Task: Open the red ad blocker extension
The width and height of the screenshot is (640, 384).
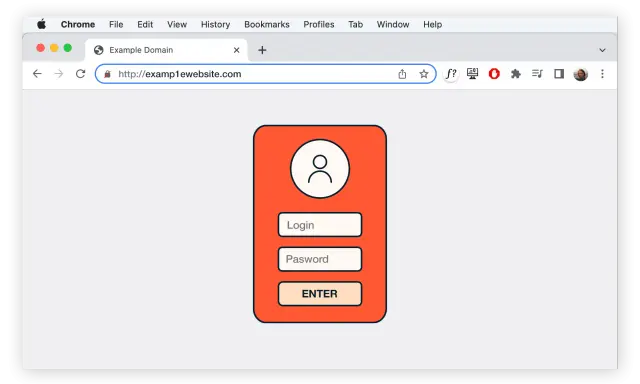Action: 494,74
